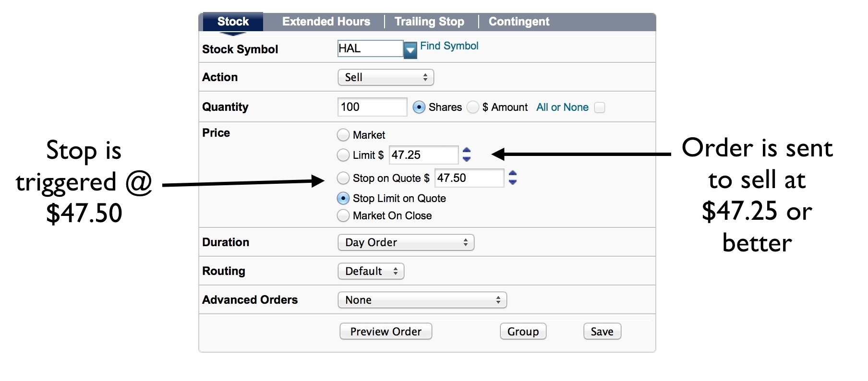Choose the $ Amount quantity radio button

pos(473,107)
